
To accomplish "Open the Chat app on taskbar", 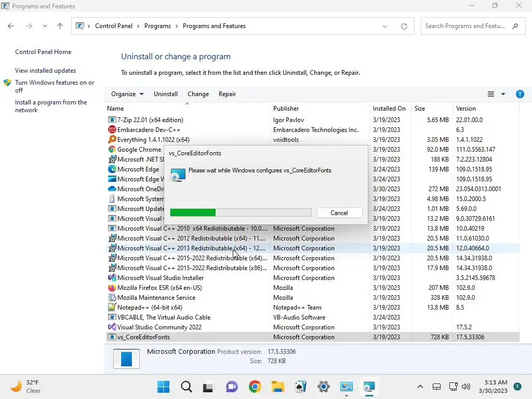I will [232, 387].
